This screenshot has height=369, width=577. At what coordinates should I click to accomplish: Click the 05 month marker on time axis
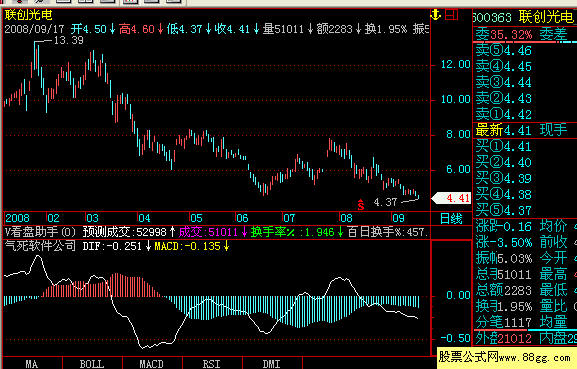click(x=196, y=218)
